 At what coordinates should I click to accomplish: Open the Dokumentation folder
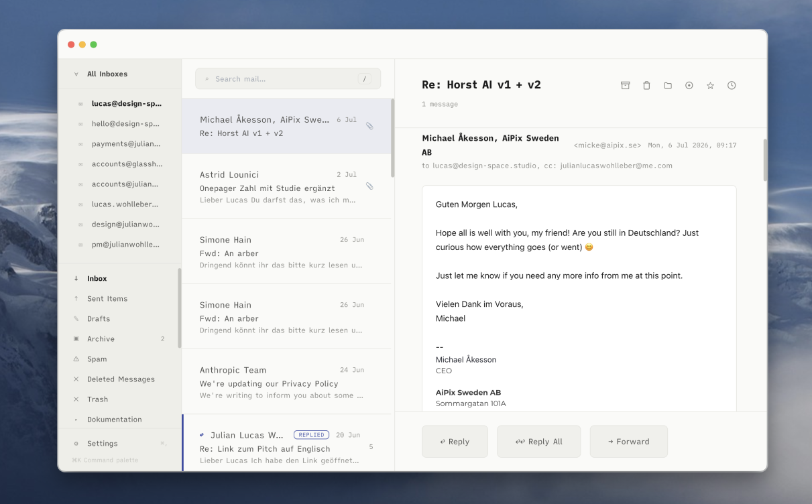pyautogui.click(x=119, y=419)
